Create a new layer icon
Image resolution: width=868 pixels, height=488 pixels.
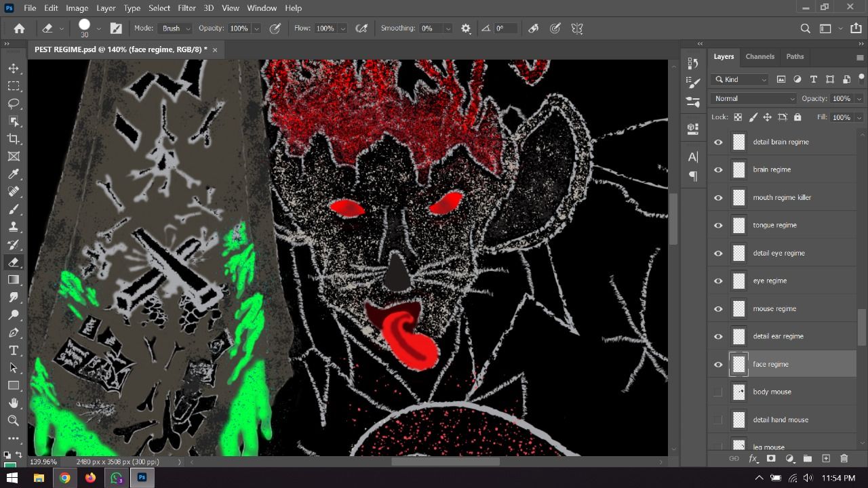pos(826,459)
